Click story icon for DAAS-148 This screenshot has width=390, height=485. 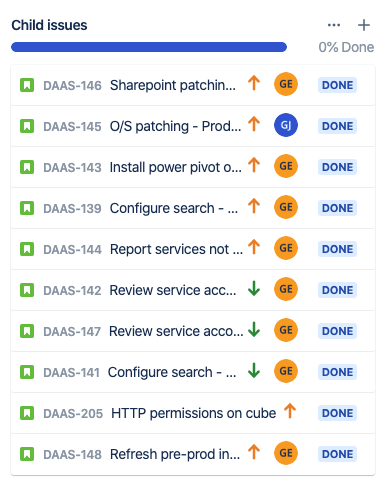coord(27,454)
